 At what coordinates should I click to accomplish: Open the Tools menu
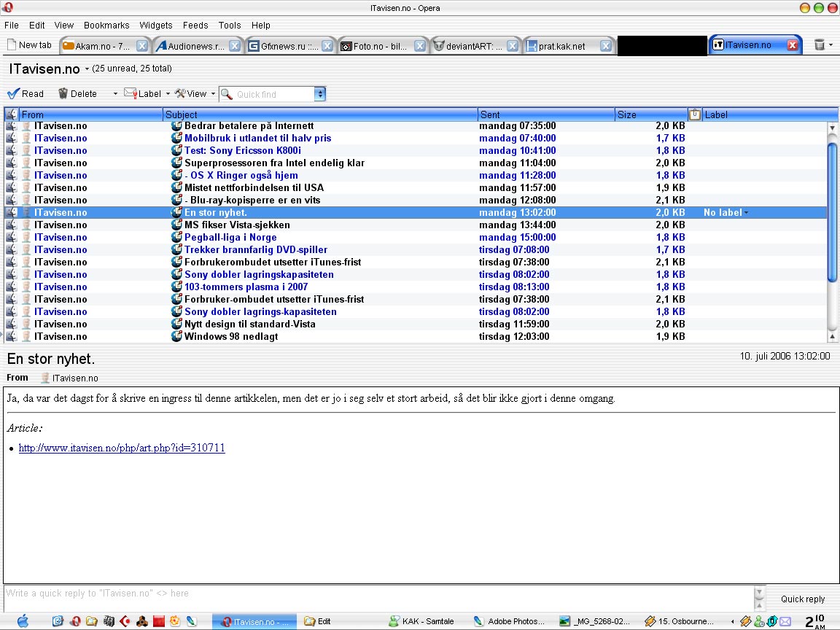click(229, 26)
